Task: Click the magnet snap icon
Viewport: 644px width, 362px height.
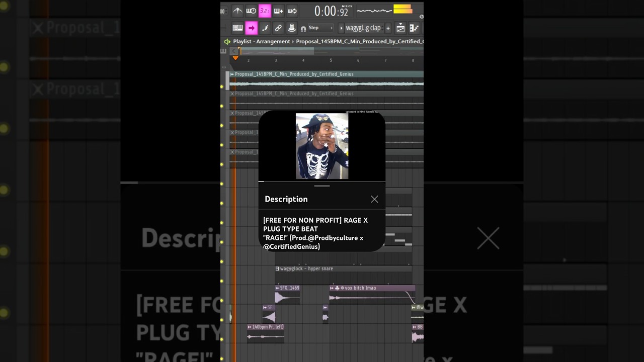Action: (x=303, y=29)
